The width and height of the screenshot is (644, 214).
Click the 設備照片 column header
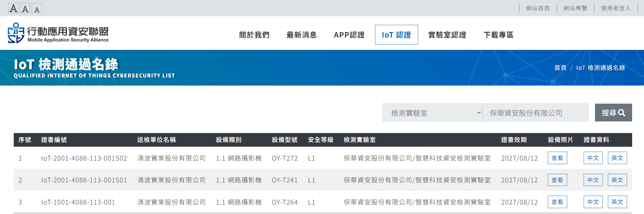pos(560,140)
